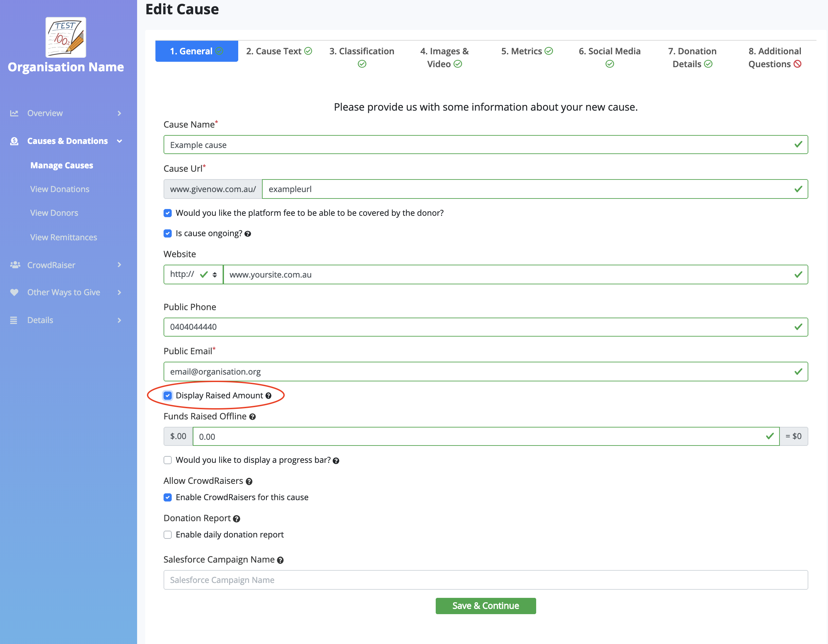828x644 pixels.
Task: Click the Funds Raised Offline amount field
Action: tap(486, 436)
